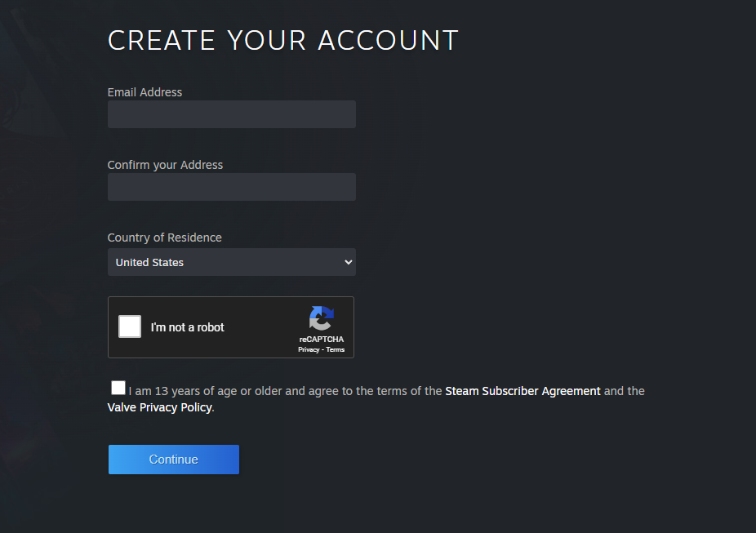Click the Confirm your Address field
Image resolution: width=756 pixels, height=533 pixels.
(x=231, y=187)
